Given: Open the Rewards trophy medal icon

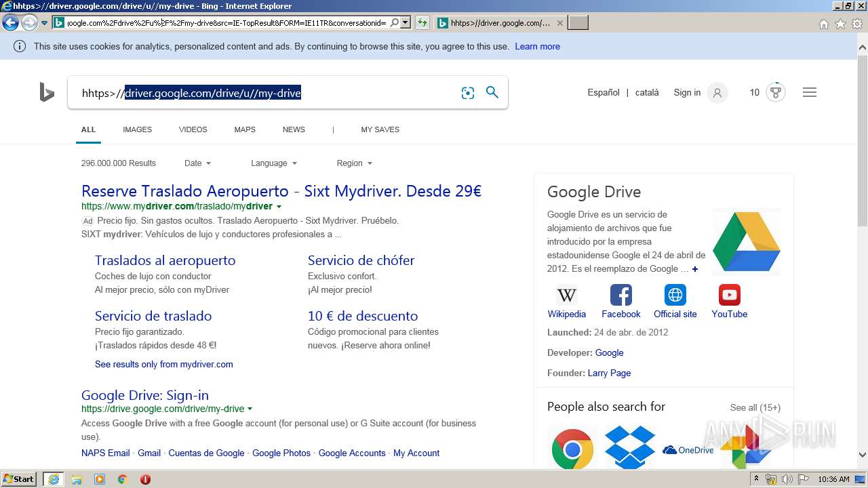Looking at the screenshot, I should (x=776, y=93).
